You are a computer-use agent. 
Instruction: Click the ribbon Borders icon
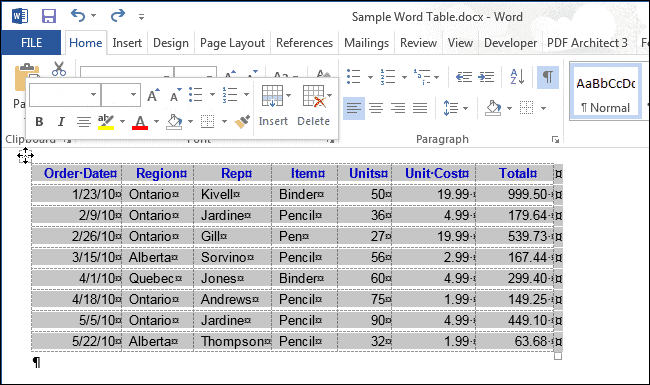pos(526,108)
